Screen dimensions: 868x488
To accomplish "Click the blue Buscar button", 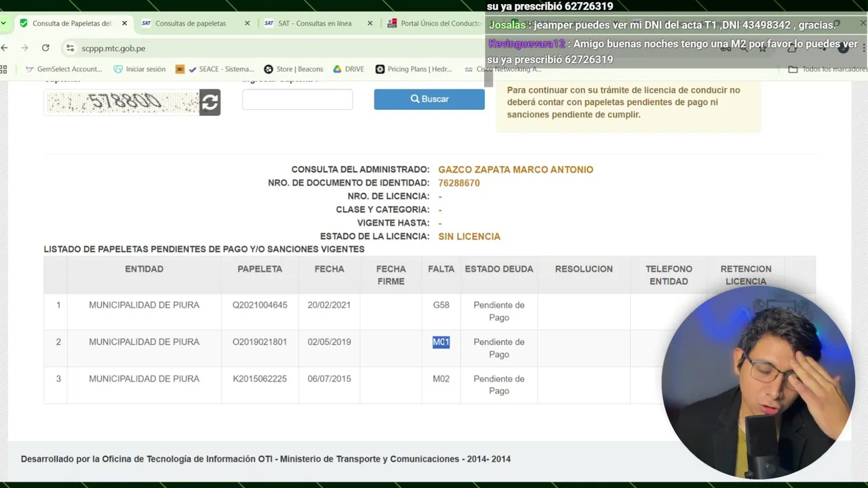I will click(x=429, y=99).
